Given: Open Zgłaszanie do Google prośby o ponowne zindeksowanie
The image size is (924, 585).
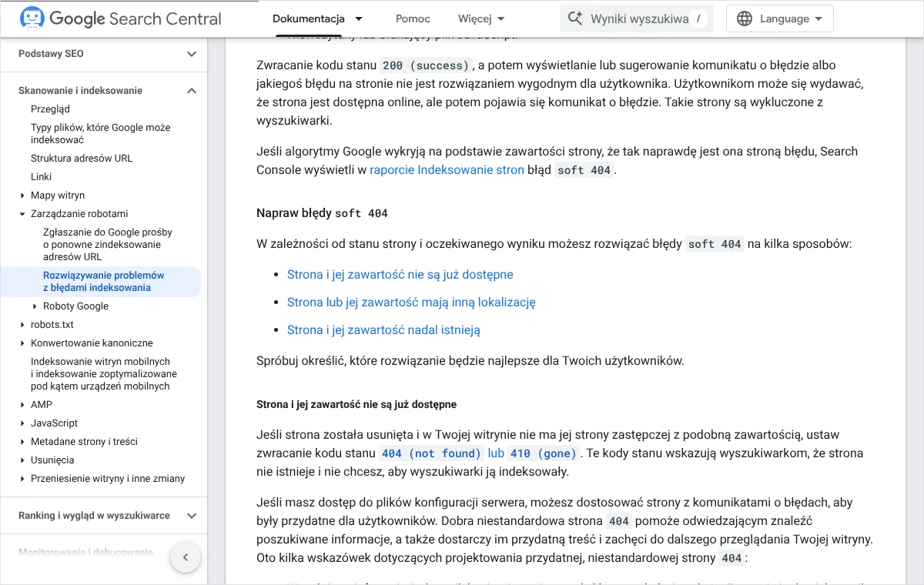Looking at the screenshot, I should coord(108,245).
